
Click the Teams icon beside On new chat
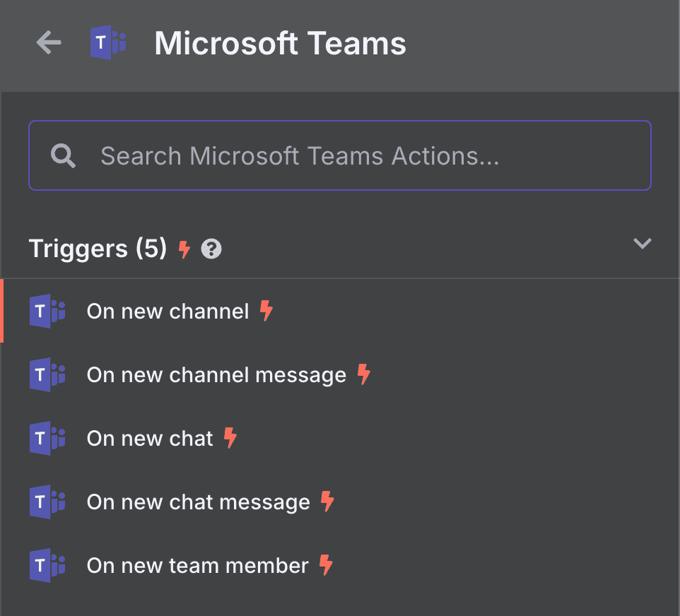[47, 439]
